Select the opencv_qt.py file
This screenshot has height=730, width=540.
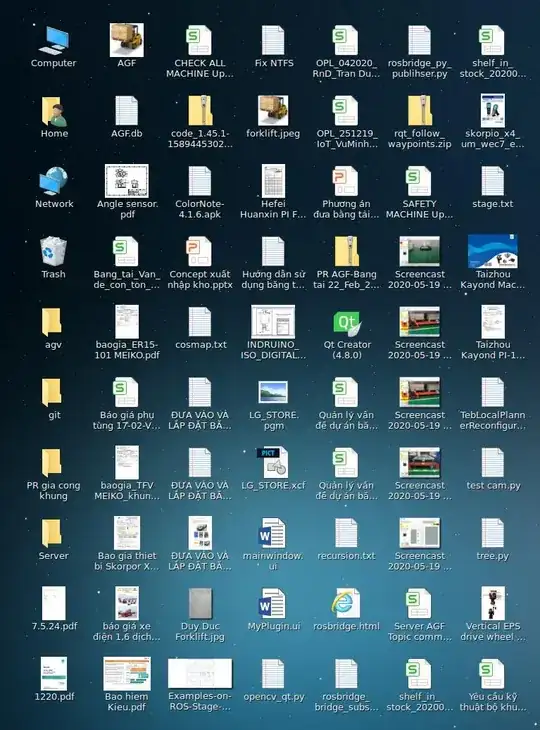tap(273, 674)
